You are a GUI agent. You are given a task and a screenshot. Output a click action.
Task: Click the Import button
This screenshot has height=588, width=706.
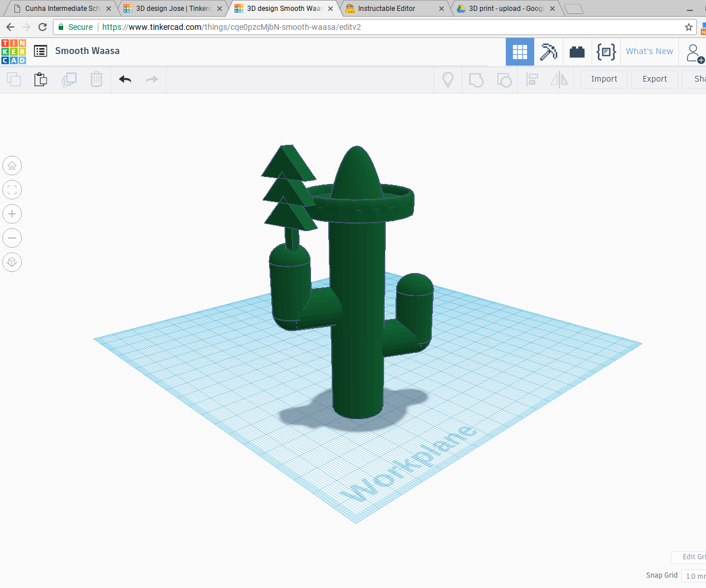pyautogui.click(x=604, y=79)
